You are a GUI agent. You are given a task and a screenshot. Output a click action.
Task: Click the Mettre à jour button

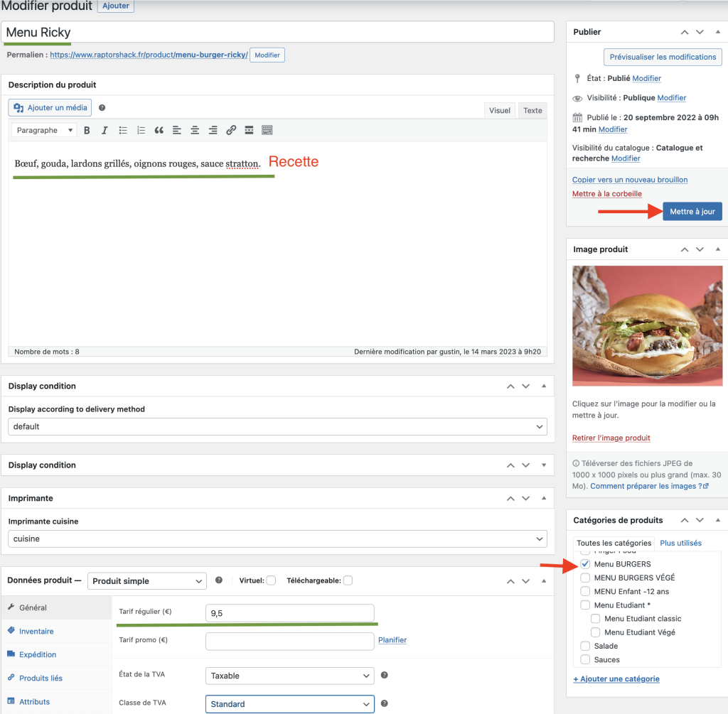pos(692,211)
